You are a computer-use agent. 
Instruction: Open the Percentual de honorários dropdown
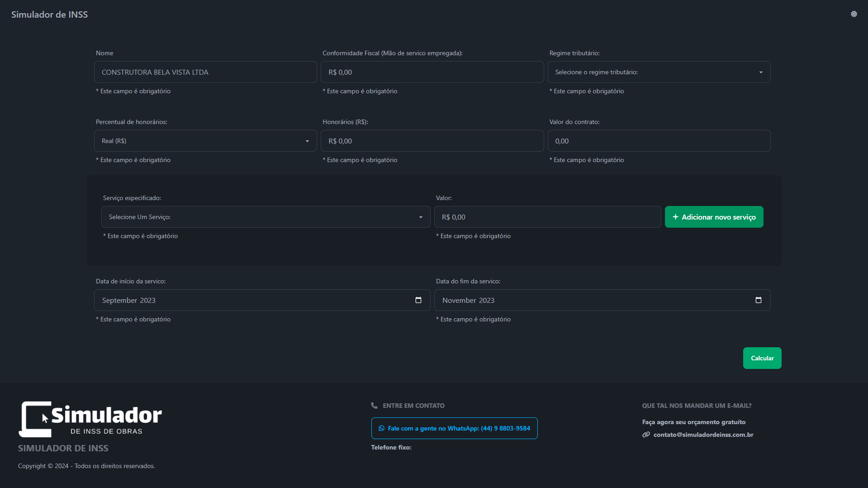(x=205, y=141)
